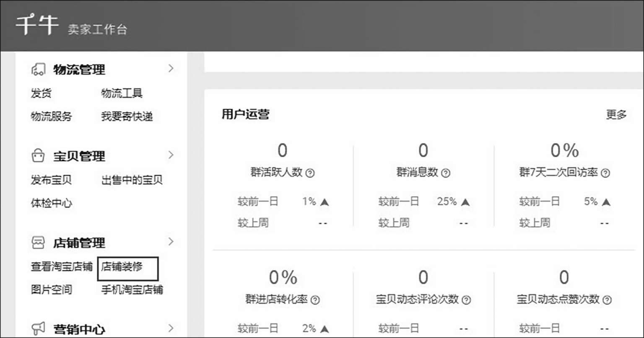Click 较上周 under the 群消息数 metric
Screen dimensions: 644x338
pyautogui.click(x=394, y=223)
